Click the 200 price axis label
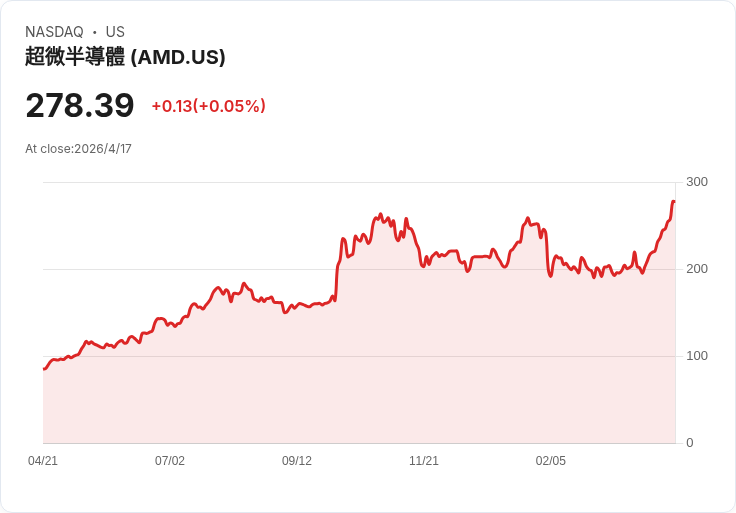 (x=697, y=269)
